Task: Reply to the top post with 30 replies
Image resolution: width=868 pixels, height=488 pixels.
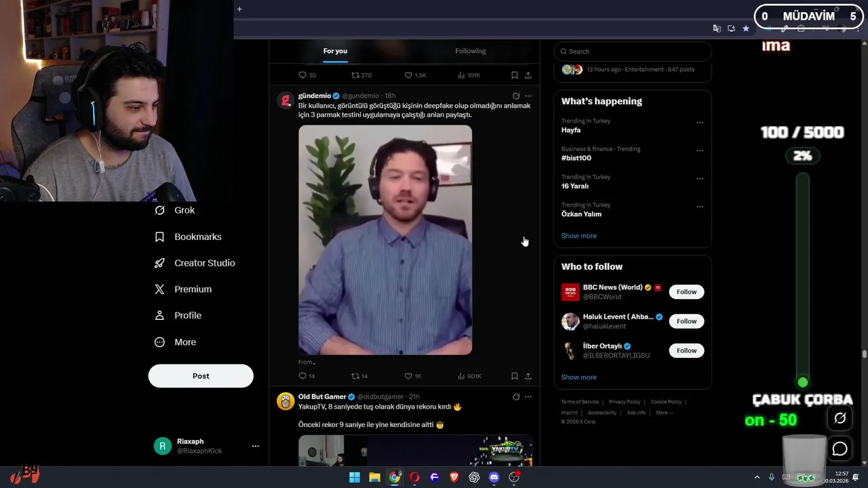Action: coord(307,75)
